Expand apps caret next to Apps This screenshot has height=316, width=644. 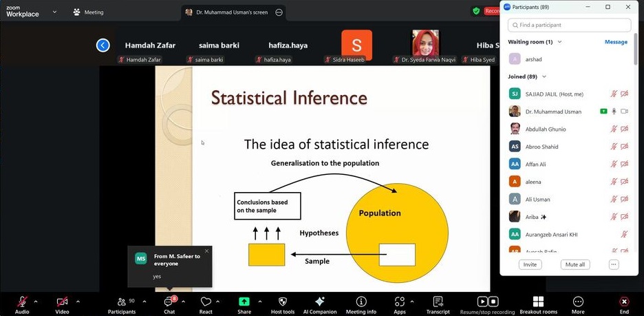point(412,302)
